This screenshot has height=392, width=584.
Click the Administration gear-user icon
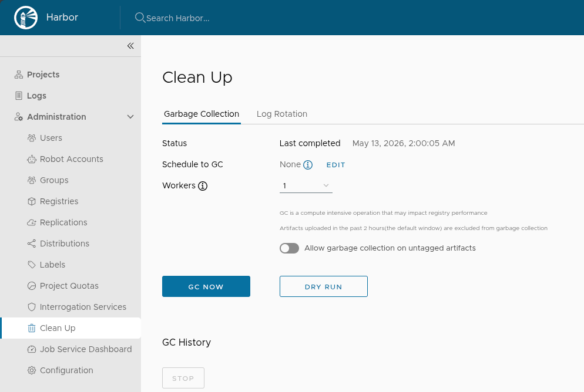tap(19, 117)
